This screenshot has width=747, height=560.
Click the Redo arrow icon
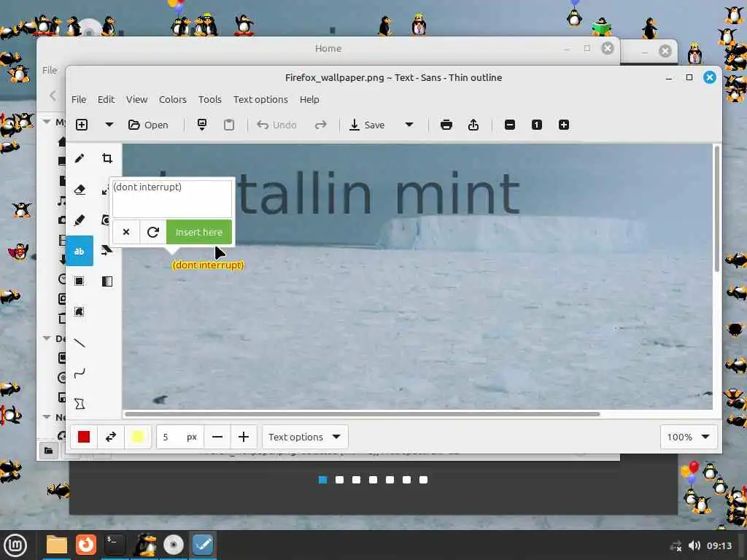click(x=321, y=125)
